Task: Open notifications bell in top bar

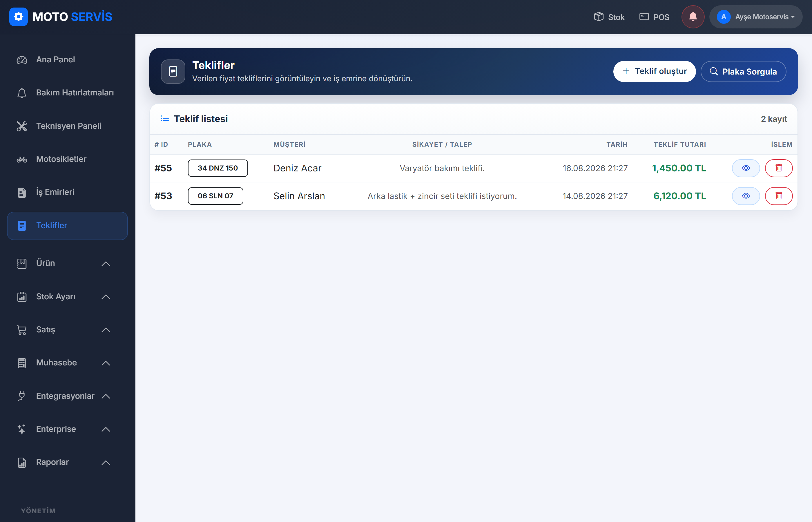Action: [693, 17]
